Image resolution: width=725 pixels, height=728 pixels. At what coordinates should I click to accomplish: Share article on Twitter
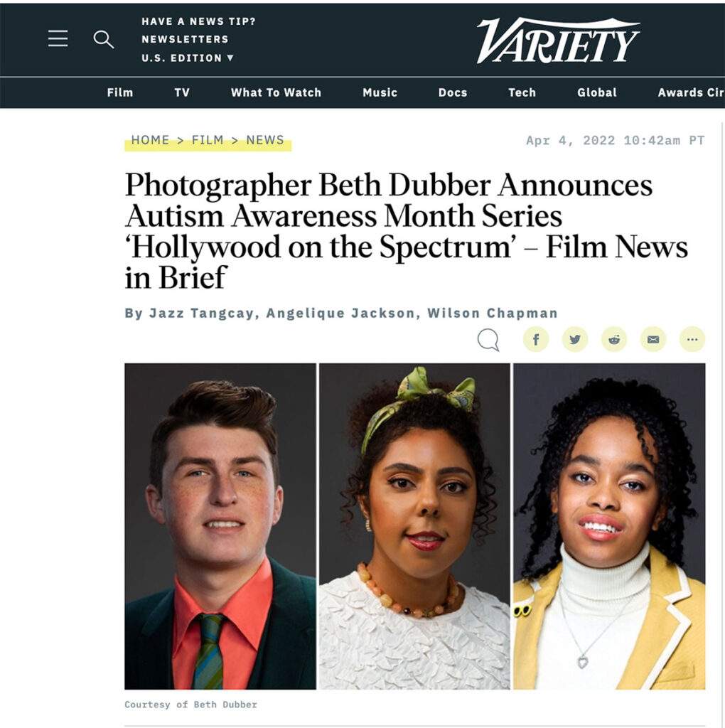click(x=574, y=339)
